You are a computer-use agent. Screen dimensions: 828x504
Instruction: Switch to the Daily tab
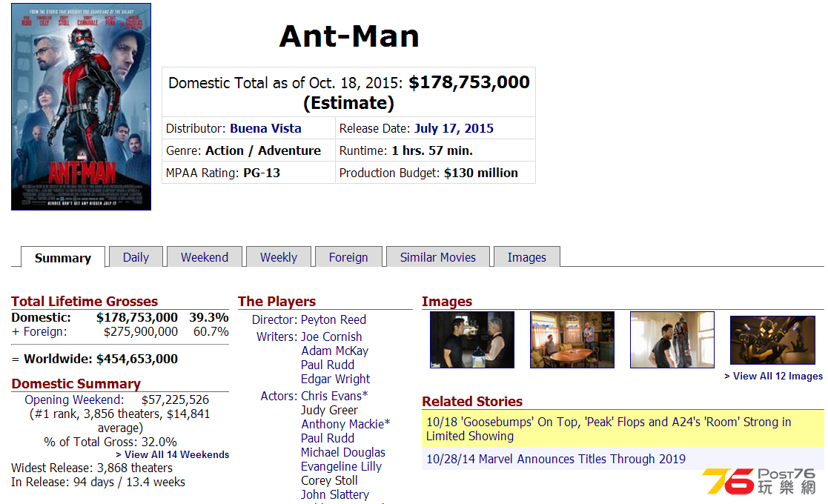tap(136, 257)
